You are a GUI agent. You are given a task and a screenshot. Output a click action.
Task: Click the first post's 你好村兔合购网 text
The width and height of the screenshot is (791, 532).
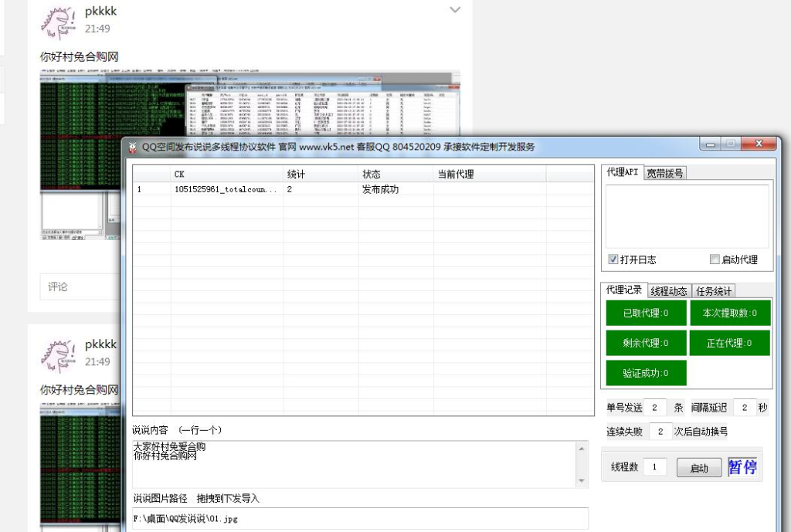point(80,56)
